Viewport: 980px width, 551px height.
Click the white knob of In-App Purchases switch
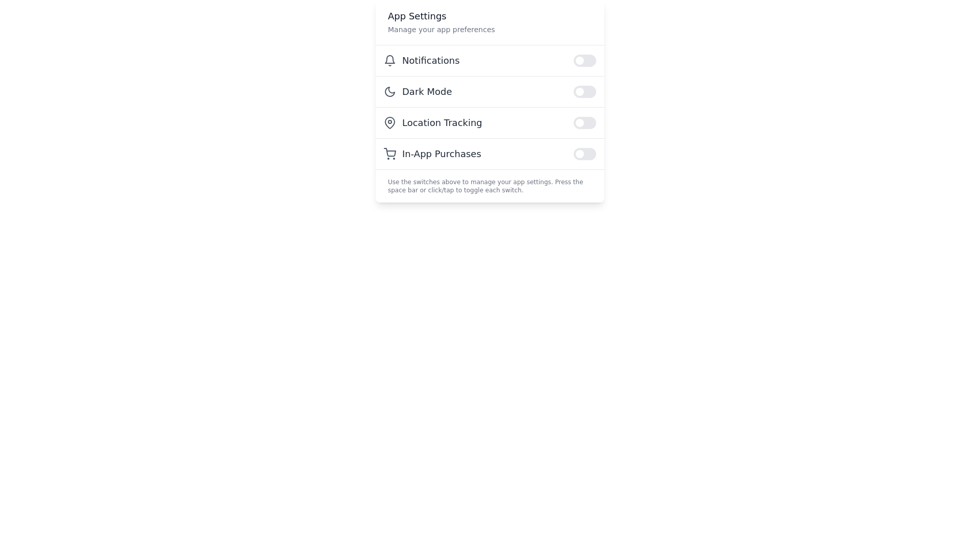click(x=580, y=154)
